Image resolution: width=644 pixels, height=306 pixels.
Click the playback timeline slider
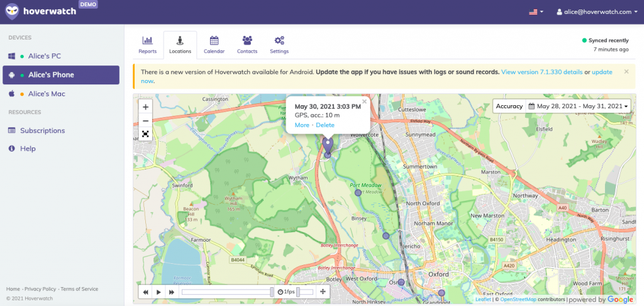[228, 292]
